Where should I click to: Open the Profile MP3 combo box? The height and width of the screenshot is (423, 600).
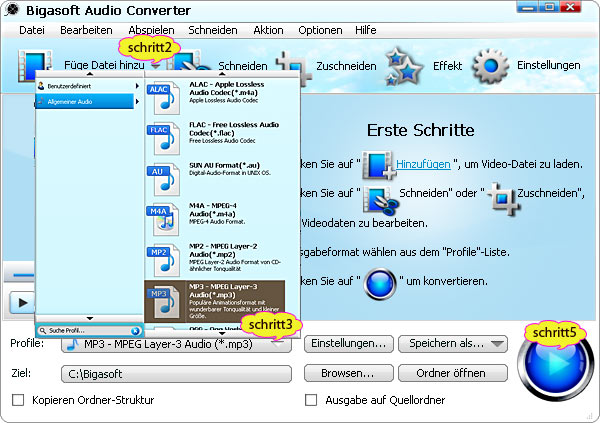click(176, 344)
